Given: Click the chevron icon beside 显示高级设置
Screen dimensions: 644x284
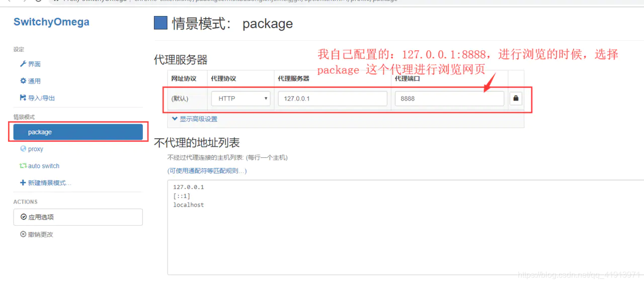Looking at the screenshot, I should 175,119.
